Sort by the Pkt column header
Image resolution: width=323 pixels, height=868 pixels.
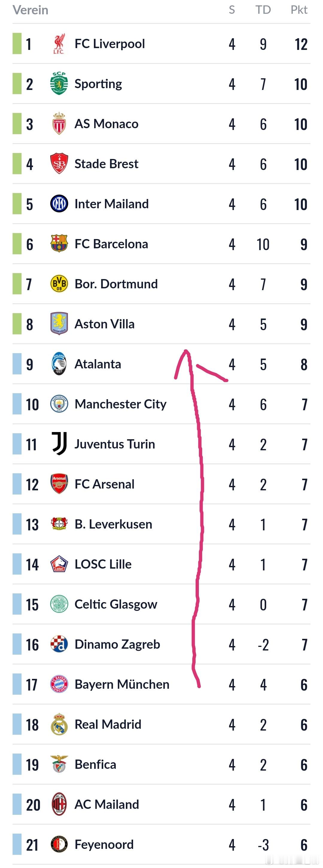pos(299,10)
